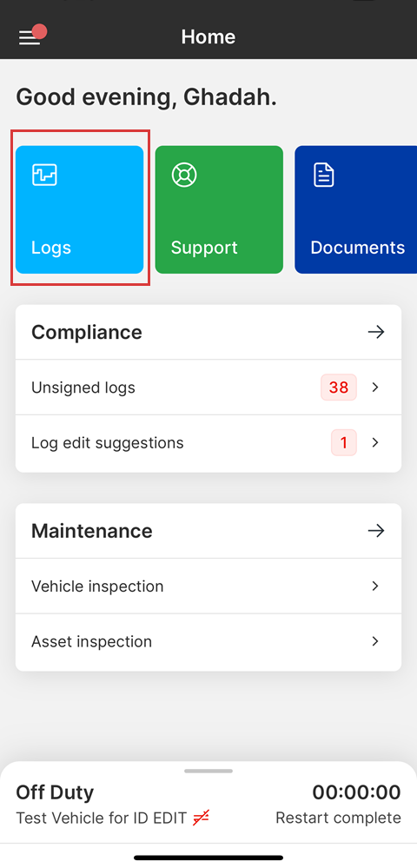
Task: Click the red notification dot on menu
Action: [x=39, y=31]
